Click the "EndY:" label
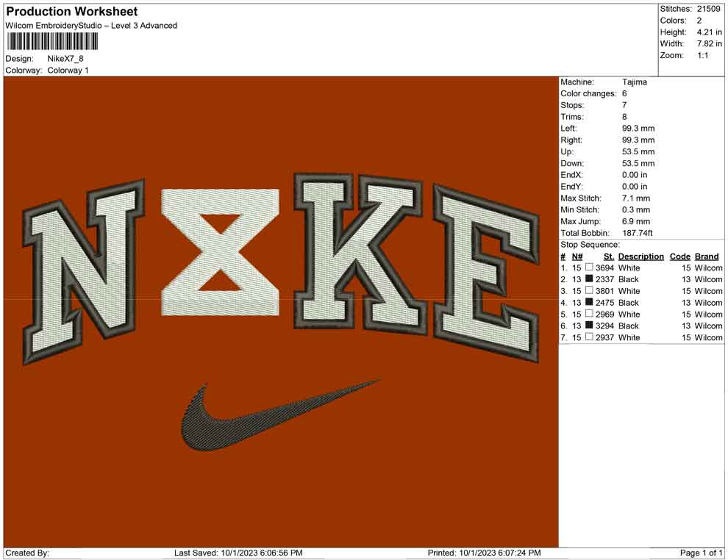728x560 pixels. (x=571, y=186)
